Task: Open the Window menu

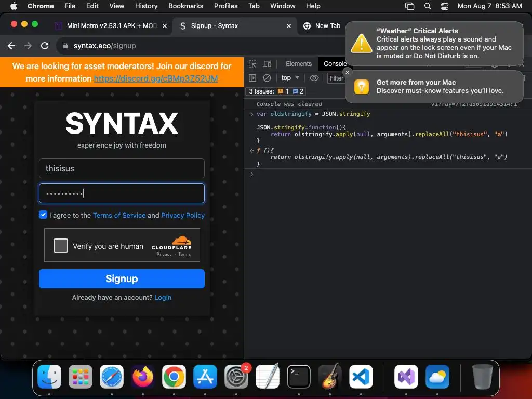Action: click(283, 6)
